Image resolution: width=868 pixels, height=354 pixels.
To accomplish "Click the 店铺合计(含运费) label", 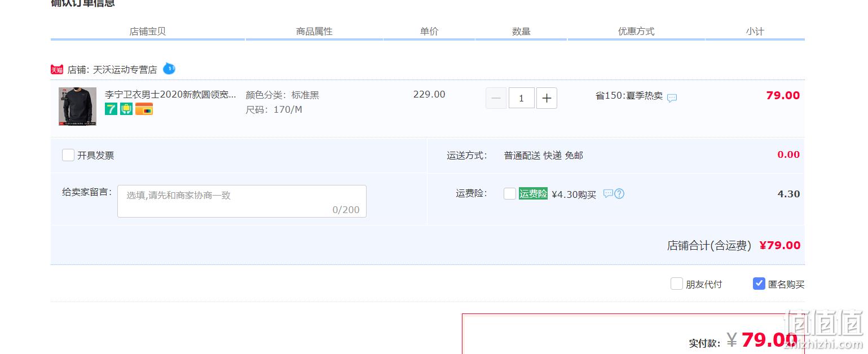I will [x=710, y=245].
